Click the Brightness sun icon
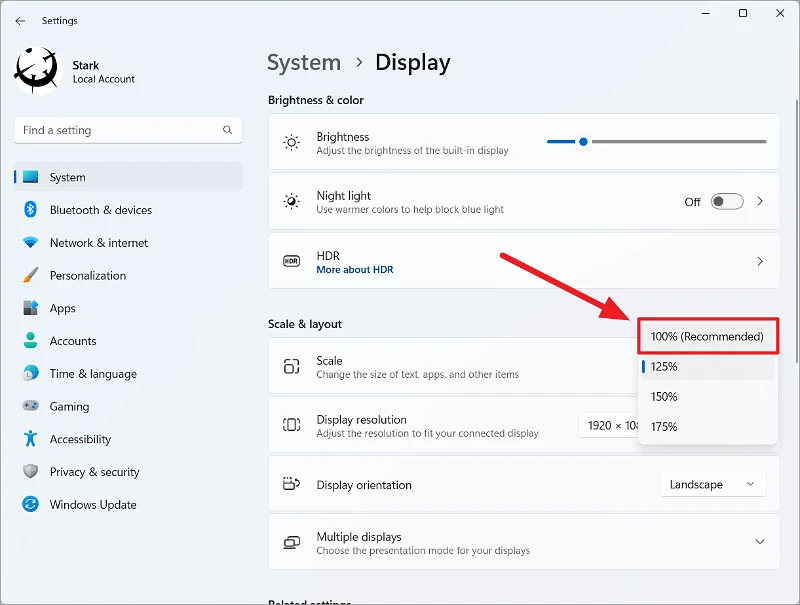The width and height of the screenshot is (800, 605). [x=291, y=142]
